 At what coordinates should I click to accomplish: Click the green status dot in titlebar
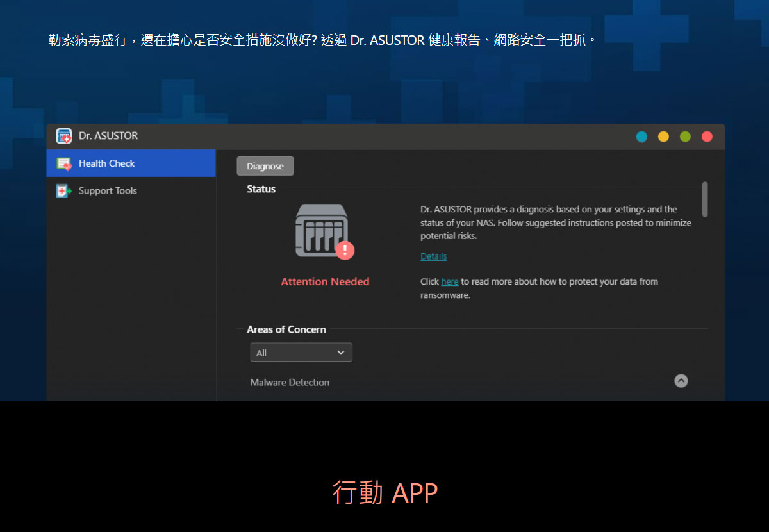coord(685,136)
